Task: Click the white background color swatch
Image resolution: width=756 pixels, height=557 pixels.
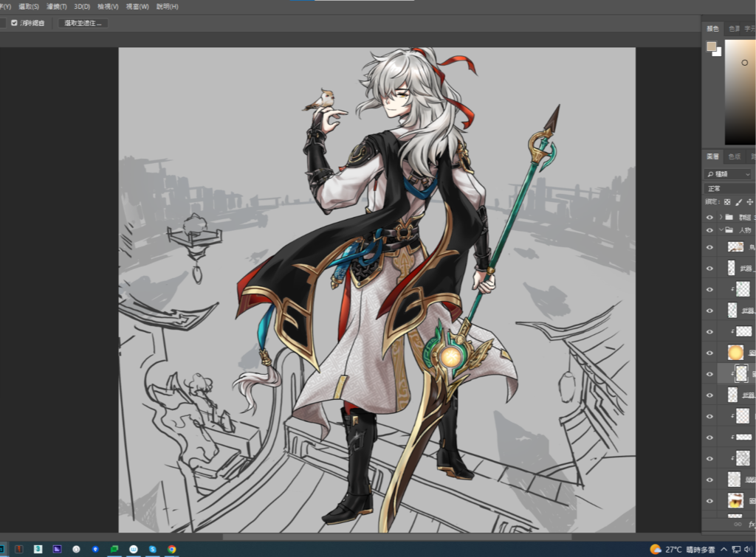Action: tap(718, 53)
